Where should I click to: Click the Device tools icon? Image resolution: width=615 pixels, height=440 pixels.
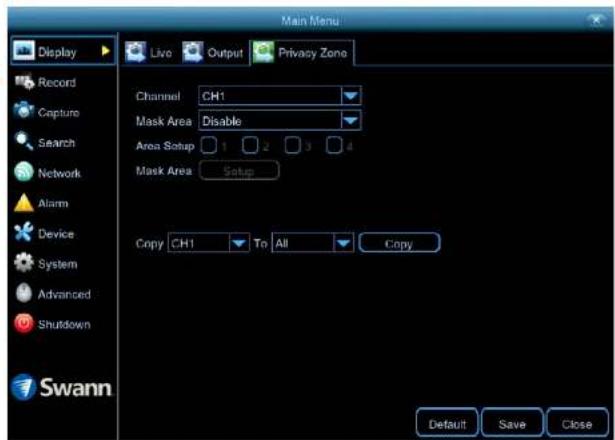[x=24, y=232]
